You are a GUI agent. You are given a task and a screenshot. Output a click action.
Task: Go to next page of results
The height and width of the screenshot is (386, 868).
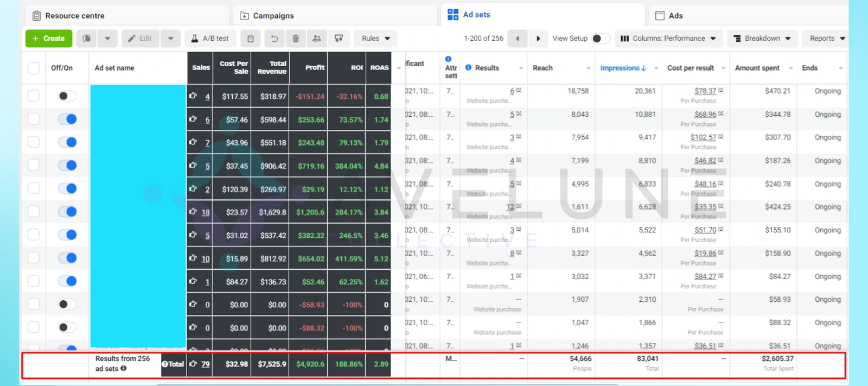[x=538, y=39]
